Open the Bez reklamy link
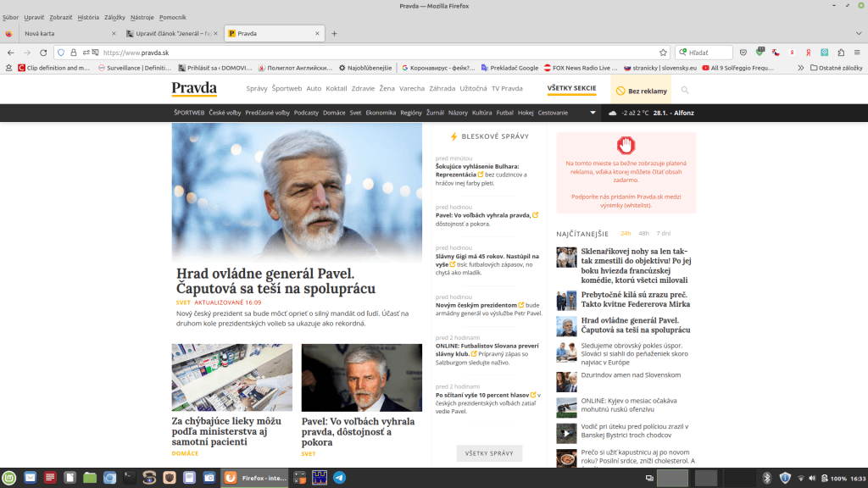 pos(642,91)
